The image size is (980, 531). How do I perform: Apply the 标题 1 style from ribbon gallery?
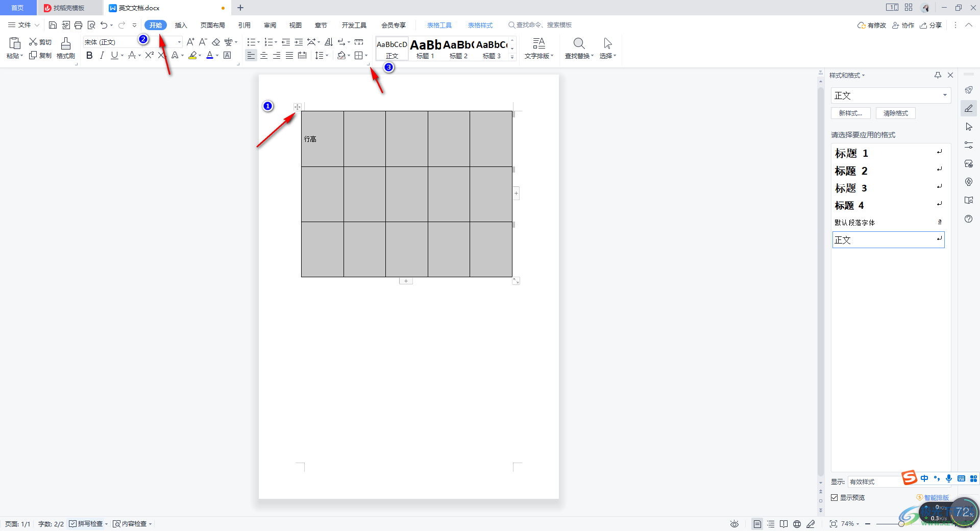tap(425, 49)
